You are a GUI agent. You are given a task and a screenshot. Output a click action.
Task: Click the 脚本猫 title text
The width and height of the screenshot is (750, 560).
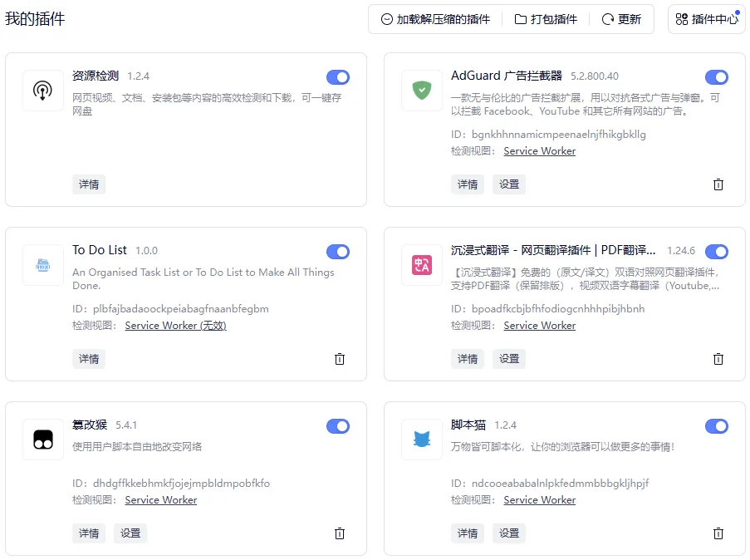[468, 425]
